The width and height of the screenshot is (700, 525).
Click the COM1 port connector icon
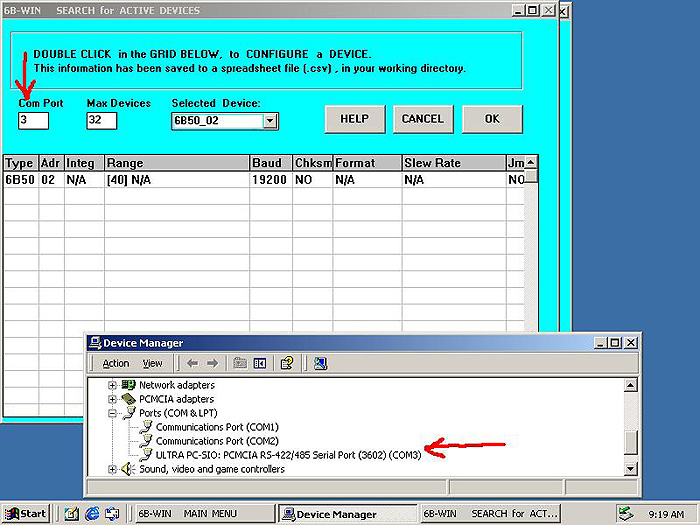coord(146,427)
